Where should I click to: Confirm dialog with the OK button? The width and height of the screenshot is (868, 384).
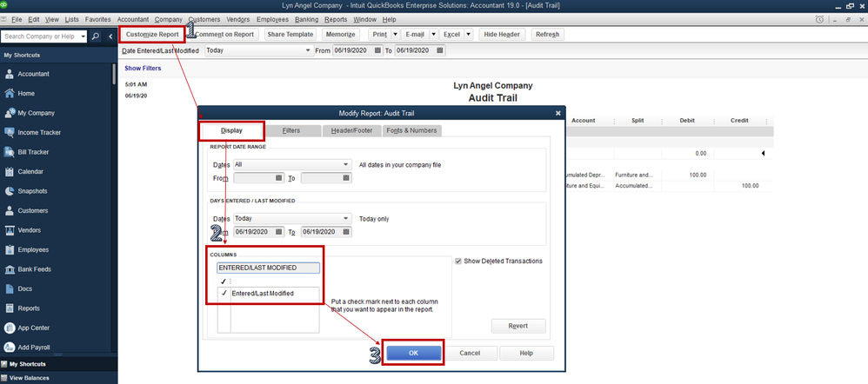coord(413,353)
